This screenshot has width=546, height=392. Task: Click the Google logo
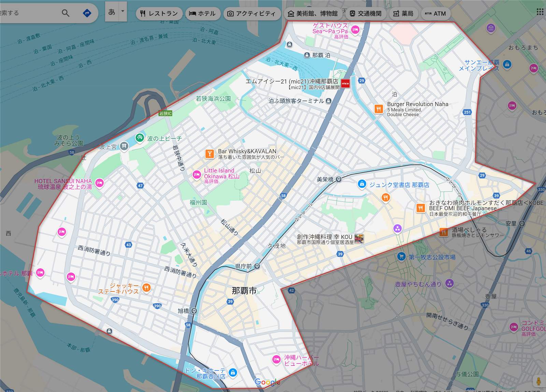[x=268, y=382]
